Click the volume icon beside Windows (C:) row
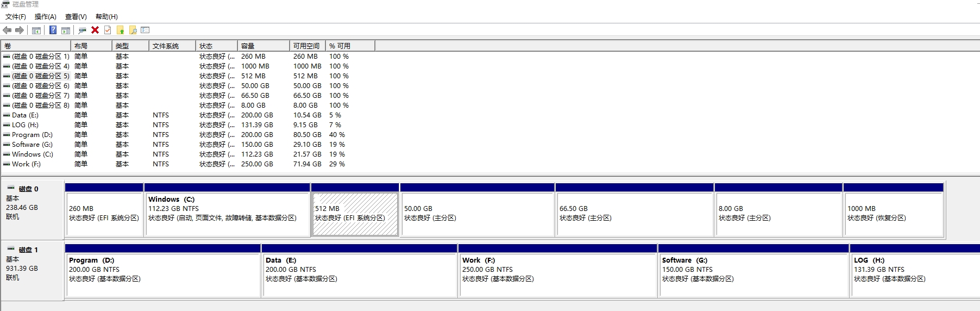 7,154
